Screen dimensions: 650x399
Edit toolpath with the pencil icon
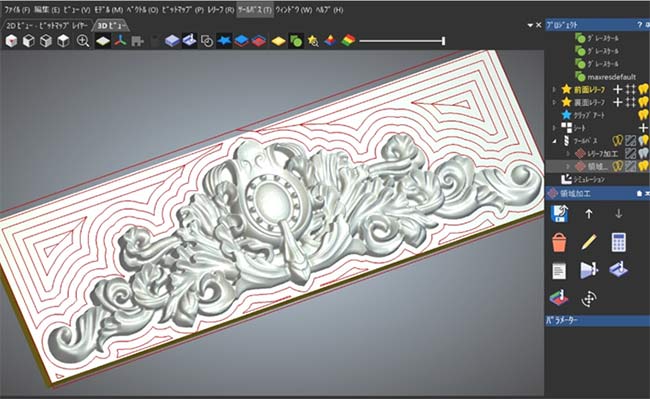pos(589,242)
